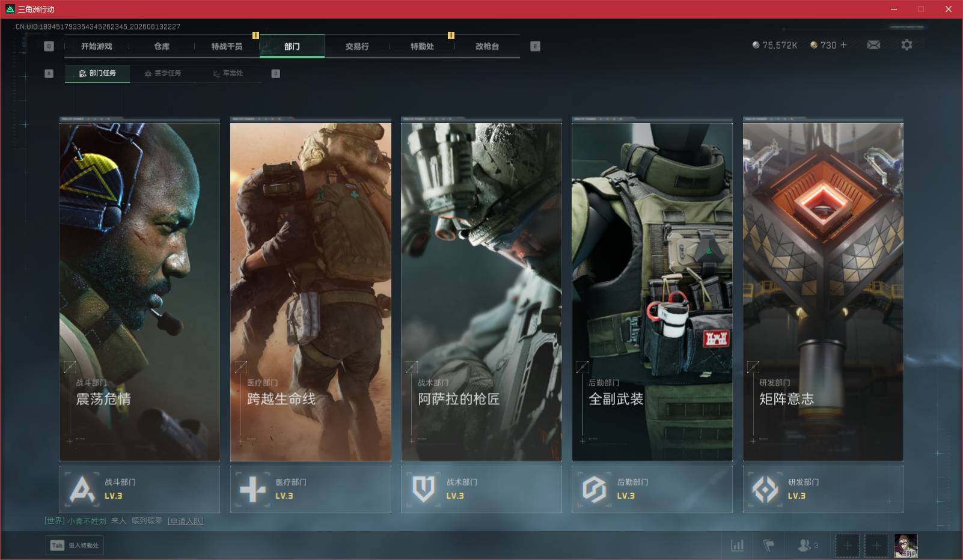Click the 75,572K currency balance
The height and width of the screenshot is (560, 963).
pyautogui.click(x=775, y=45)
